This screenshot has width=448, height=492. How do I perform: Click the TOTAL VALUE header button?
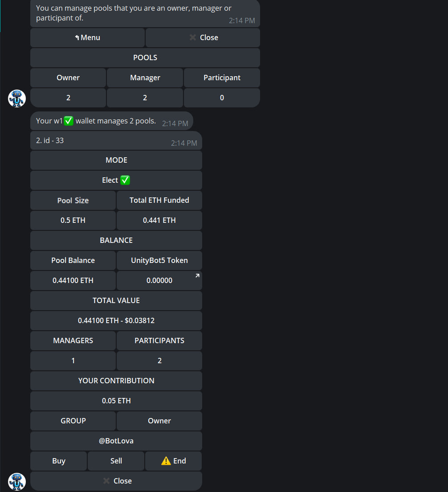coord(116,301)
